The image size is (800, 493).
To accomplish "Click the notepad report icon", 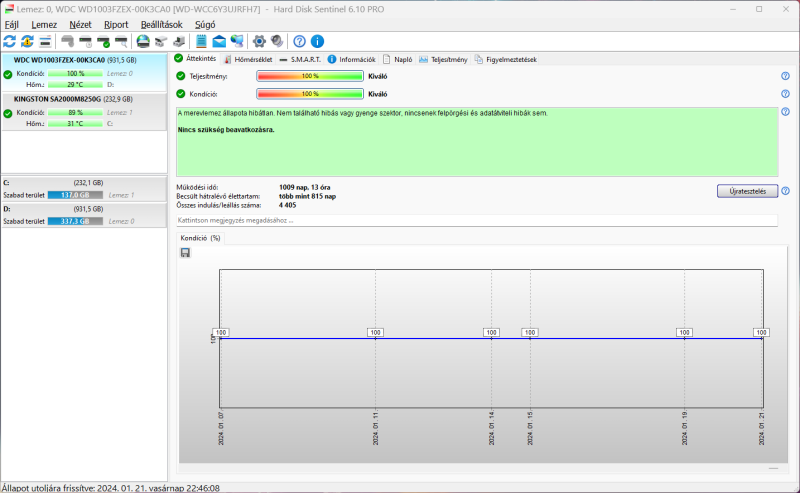I will point(202,41).
